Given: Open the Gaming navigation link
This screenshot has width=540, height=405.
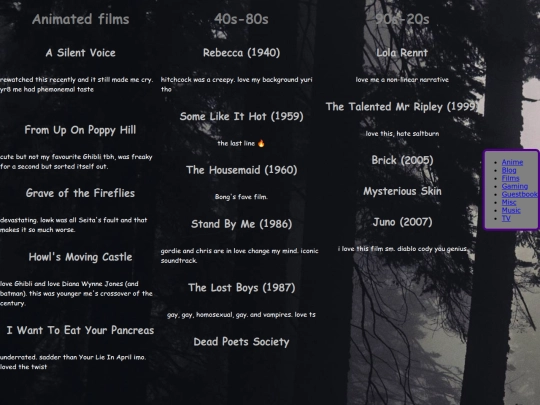Looking at the screenshot, I should pos(515,186).
